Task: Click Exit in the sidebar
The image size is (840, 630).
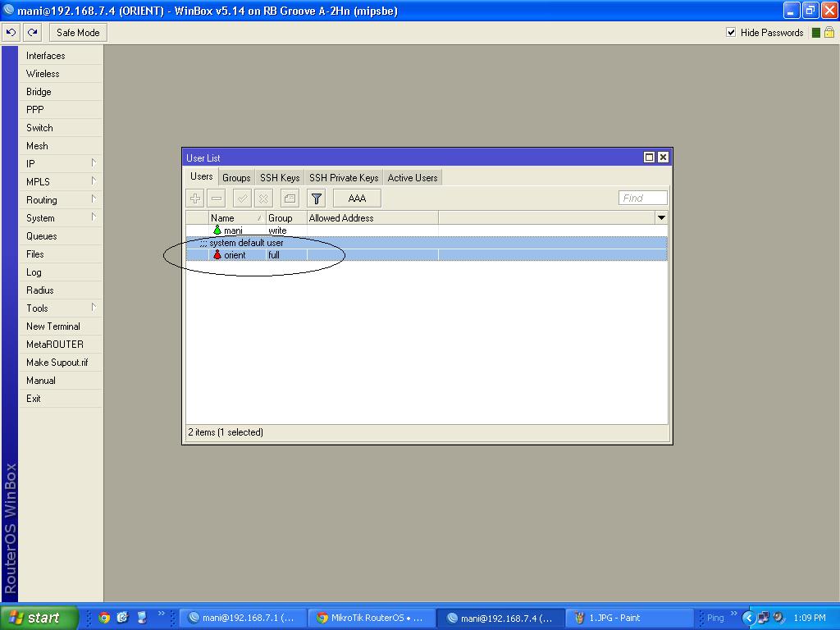Action: 60,399
